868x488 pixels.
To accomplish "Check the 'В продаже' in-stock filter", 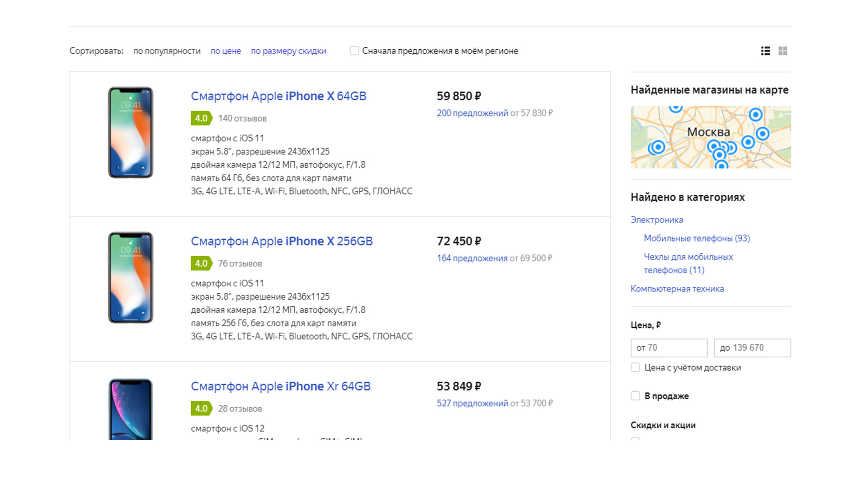I will tap(635, 396).
